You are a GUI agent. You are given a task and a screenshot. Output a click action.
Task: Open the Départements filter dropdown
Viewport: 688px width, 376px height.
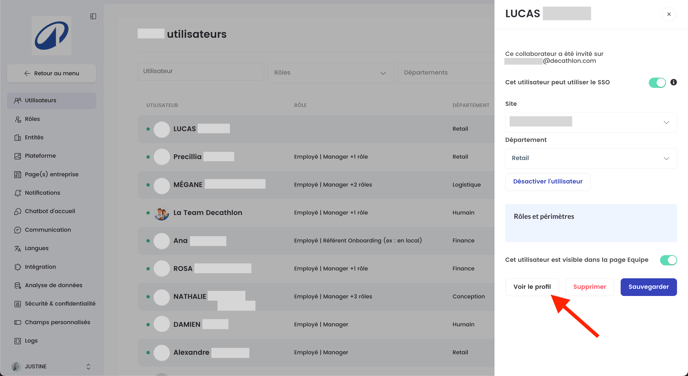pos(446,73)
